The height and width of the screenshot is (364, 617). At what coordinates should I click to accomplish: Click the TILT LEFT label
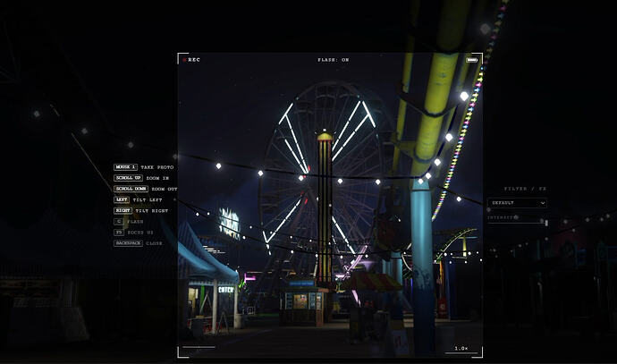[148, 200]
